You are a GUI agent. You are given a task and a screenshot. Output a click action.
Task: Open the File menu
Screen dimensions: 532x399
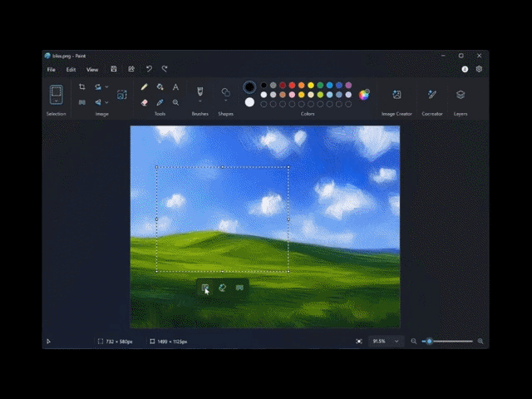pyautogui.click(x=52, y=70)
